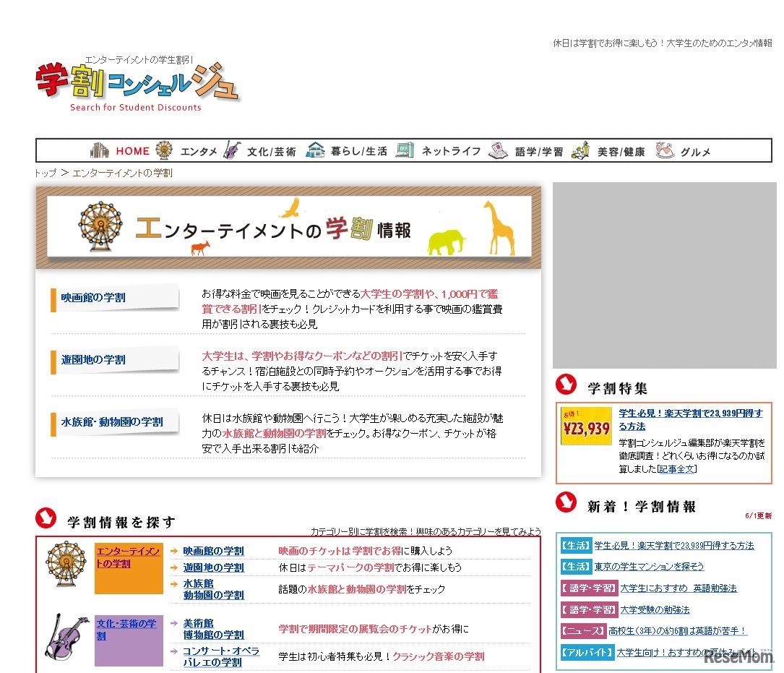Click the 記事全文 link

tap(678, 468)
